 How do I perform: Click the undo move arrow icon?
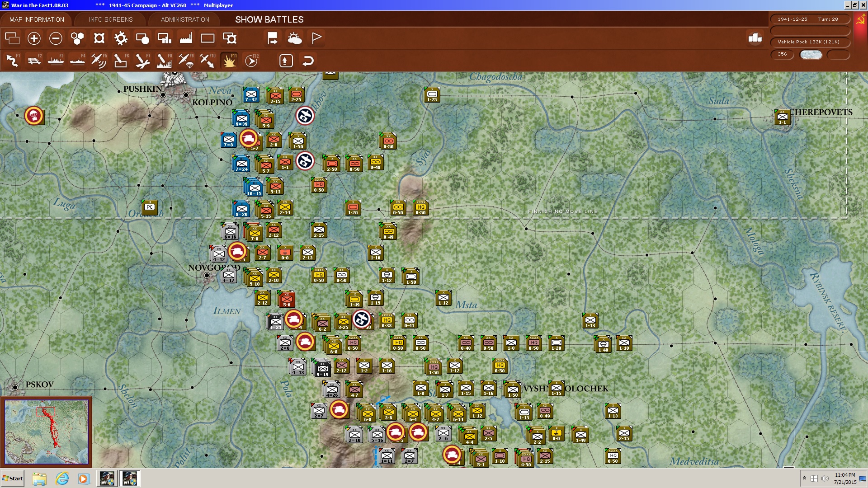point(308,61)
